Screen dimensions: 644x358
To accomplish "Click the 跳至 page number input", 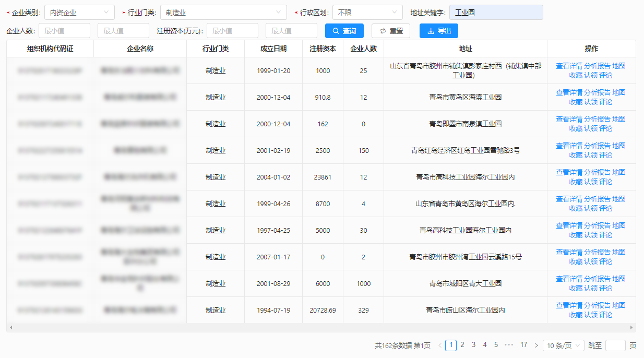I will (x=615, y=345).
